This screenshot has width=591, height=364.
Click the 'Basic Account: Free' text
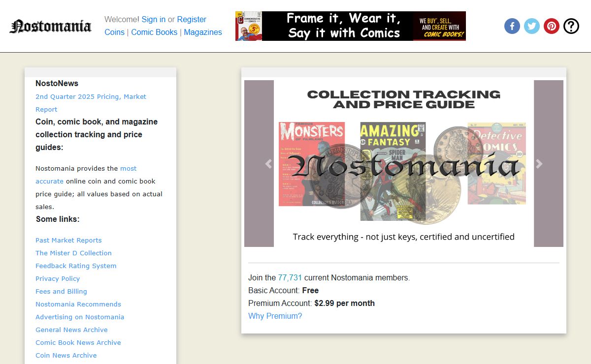(284, 290)
